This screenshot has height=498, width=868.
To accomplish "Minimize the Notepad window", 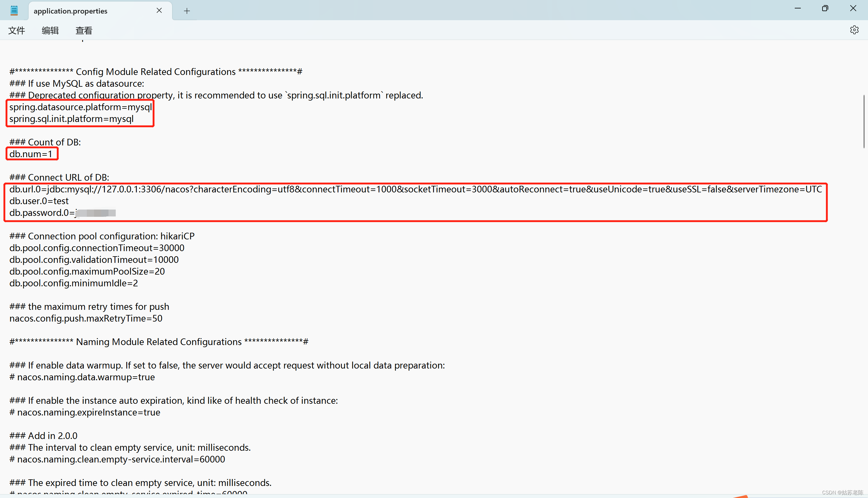I will click(797, 8).
